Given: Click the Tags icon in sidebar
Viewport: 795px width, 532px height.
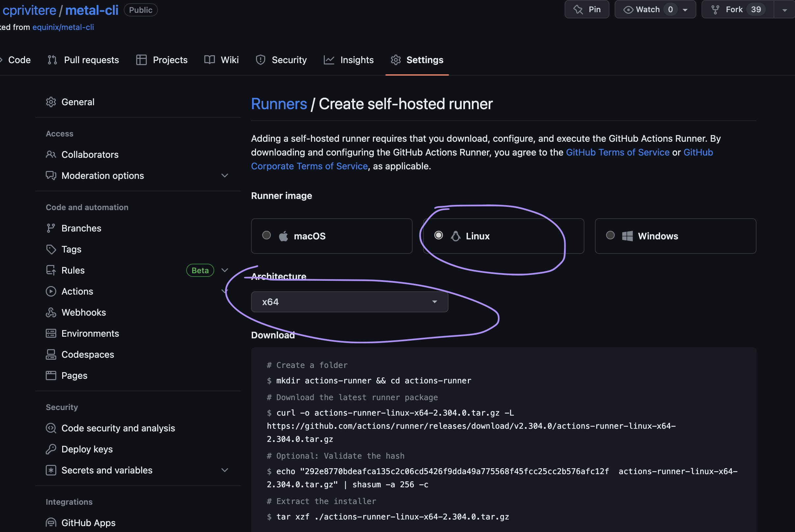Looking at the screenshot, I should 51,249.
